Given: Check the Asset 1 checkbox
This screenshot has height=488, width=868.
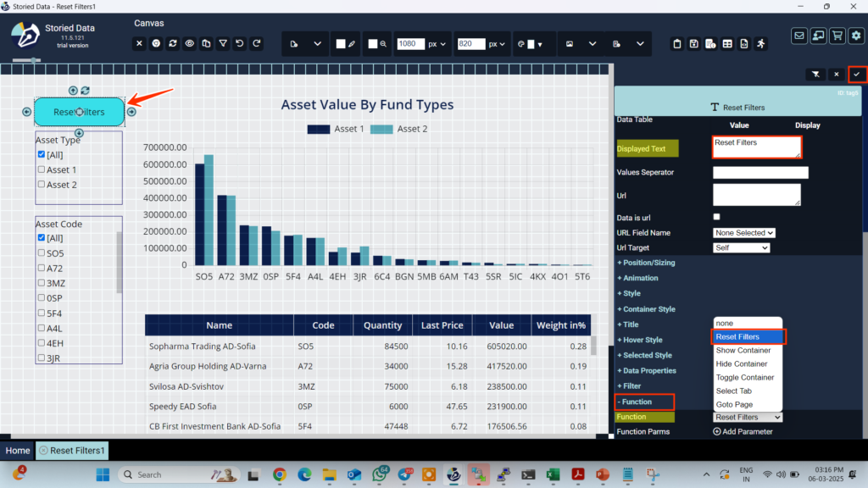Looking at the screenshot, I should pos(42,169).
